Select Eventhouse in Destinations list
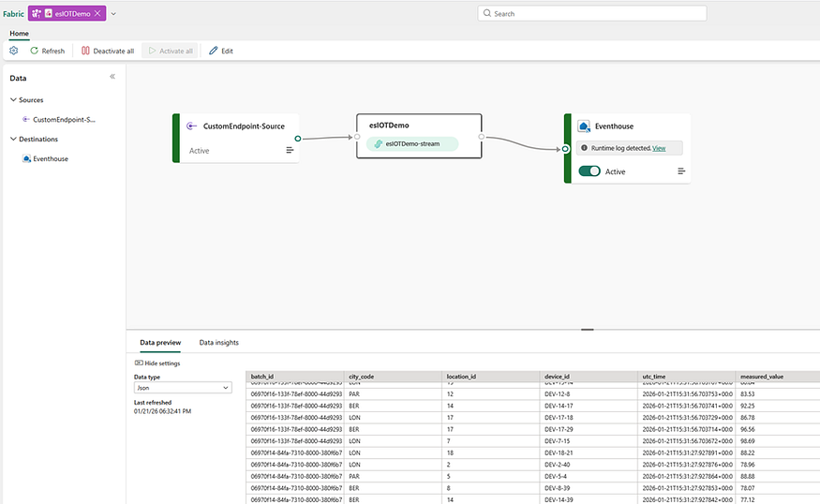Viewport: 820px width, 504px height. (46, 159)
